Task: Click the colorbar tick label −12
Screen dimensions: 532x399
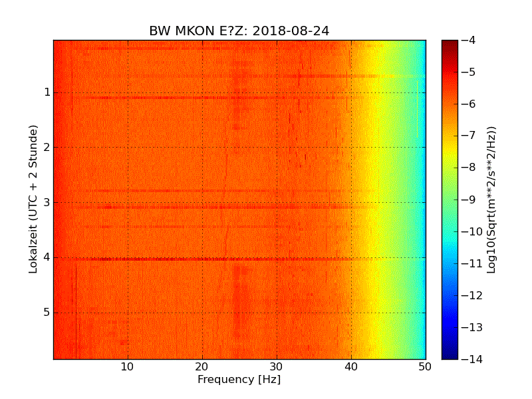Action: pos(471,295)
